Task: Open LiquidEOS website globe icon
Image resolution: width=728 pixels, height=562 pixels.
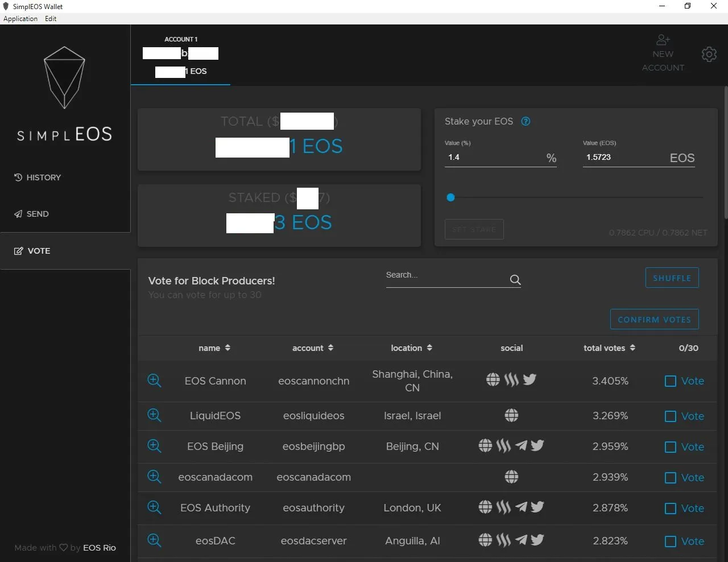Action: coord(511,415)
